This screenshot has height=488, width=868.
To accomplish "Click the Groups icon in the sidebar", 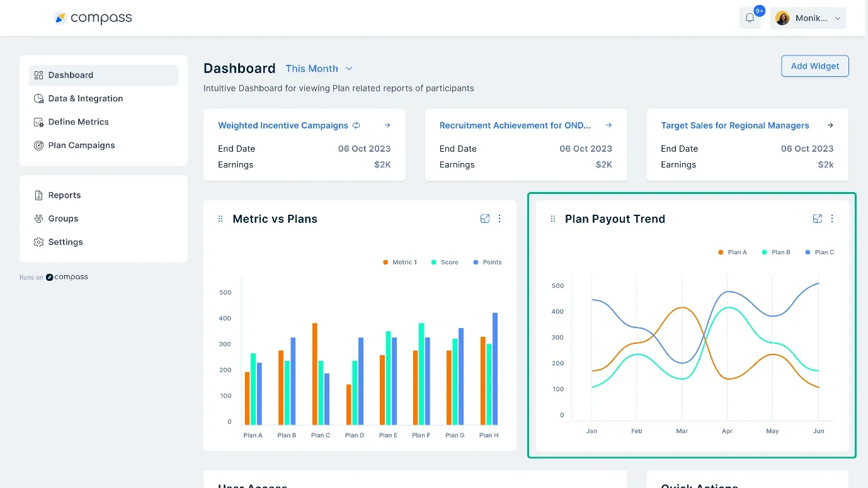I will pyautogui.click(x=38, y=218).
